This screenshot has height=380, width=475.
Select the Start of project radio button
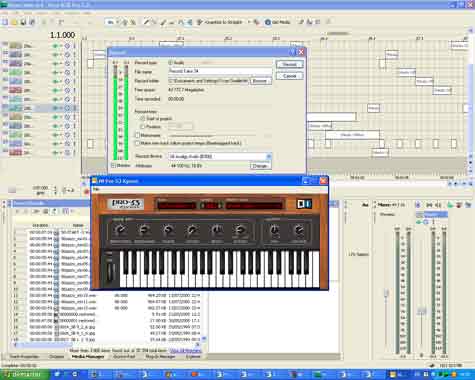pyautogui.click(x=143, y=119)
